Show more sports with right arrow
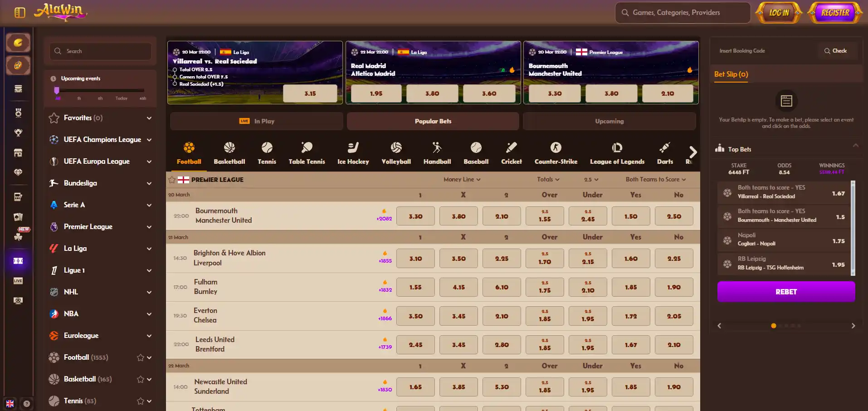Screen dimensions: 868x411 [692, 152]
